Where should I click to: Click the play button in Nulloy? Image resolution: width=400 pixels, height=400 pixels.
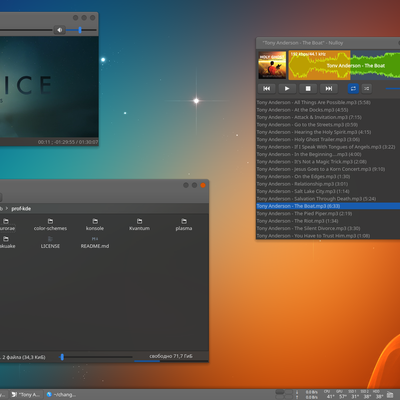pyautogui.click(x=287, y=88)
